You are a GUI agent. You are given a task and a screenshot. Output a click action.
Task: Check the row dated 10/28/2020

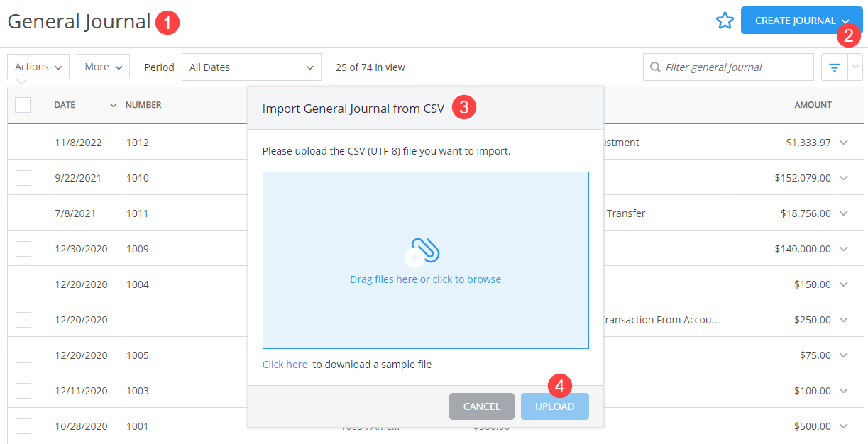(23, 426)
